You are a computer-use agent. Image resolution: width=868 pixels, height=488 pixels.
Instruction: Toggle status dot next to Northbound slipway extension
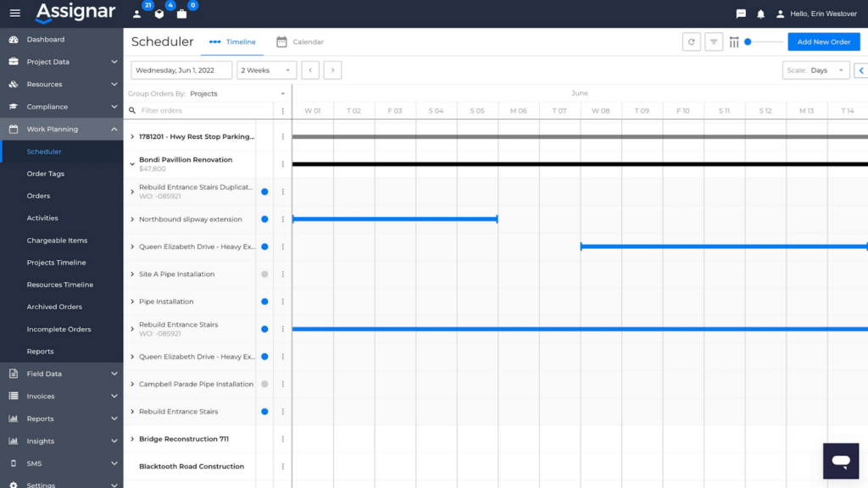pos(264,219)
